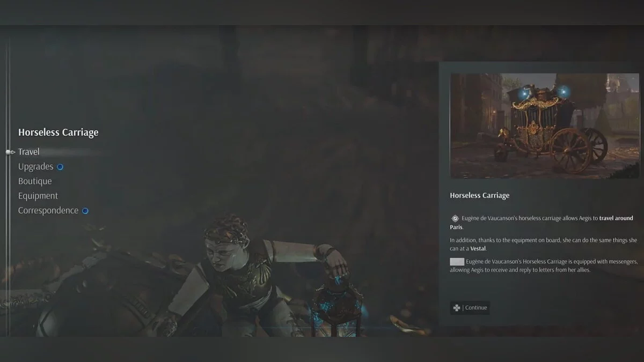Image resolution: width=644 pixels, height=362 pixels.
Task: Click the 'equipped with messengers' paragraph
Action: coord(544,265)
